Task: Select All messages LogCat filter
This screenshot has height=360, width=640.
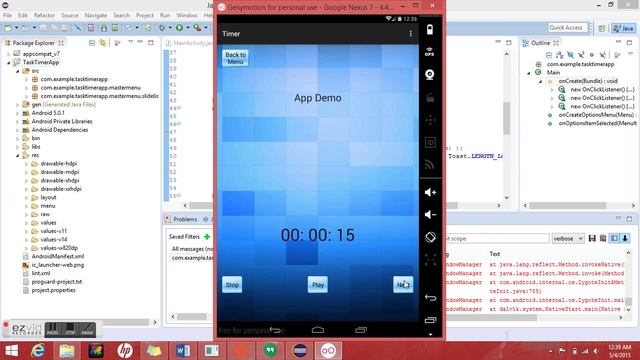Action: click(x=192, y=249)
